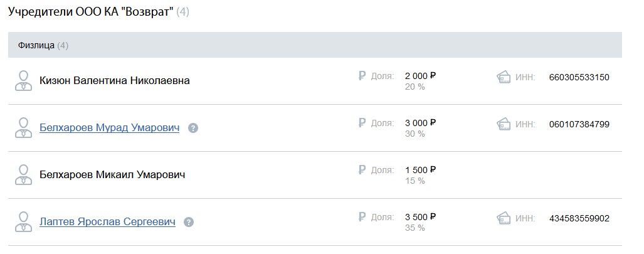Viewport: 644px width, 254px height.
Task: Open Лаптев Ярослав Сергеевич profile link
Action: pyautogui.click(x=107, y=222)
